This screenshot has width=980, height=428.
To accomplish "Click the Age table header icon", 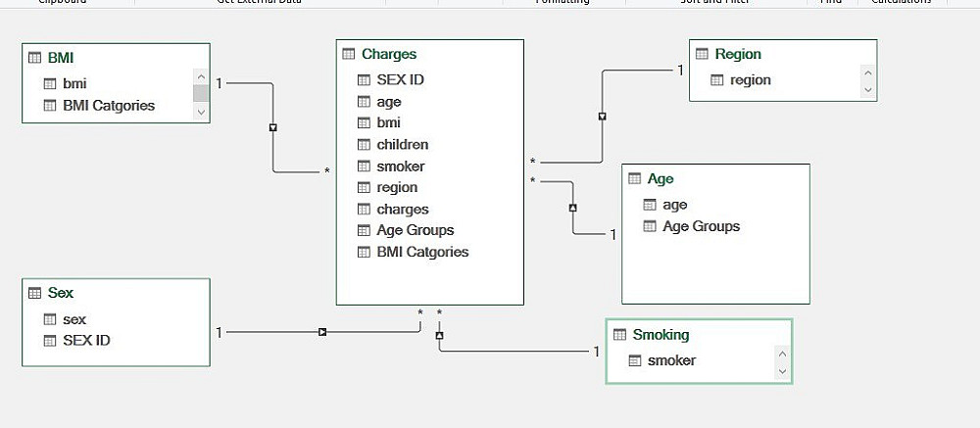I will [635, 179].
